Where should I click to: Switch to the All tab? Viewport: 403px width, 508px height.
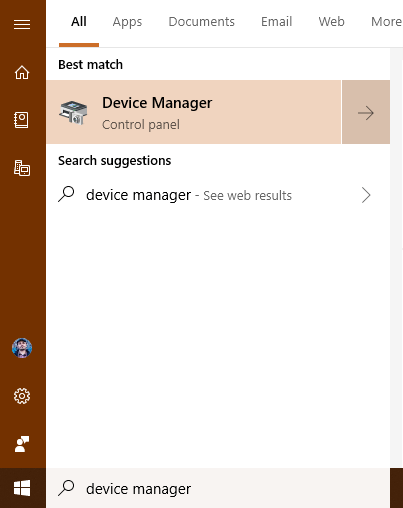[79, 22]
